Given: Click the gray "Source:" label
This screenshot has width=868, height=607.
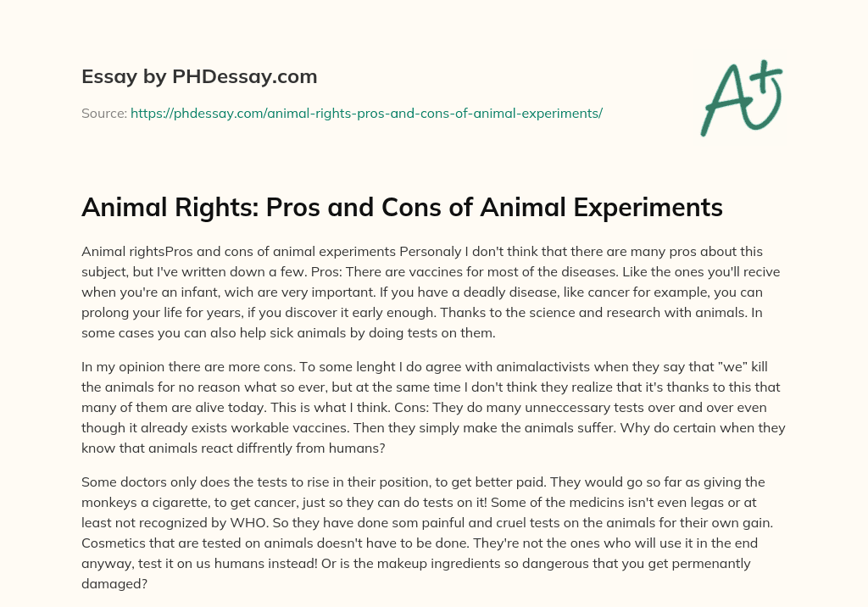Looking at the screenshot, I should pyautogui.click(x=104, y=113).
